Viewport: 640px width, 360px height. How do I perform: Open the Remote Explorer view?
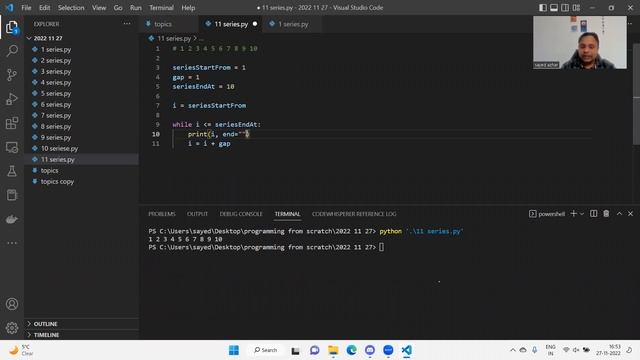pos(12,147)
